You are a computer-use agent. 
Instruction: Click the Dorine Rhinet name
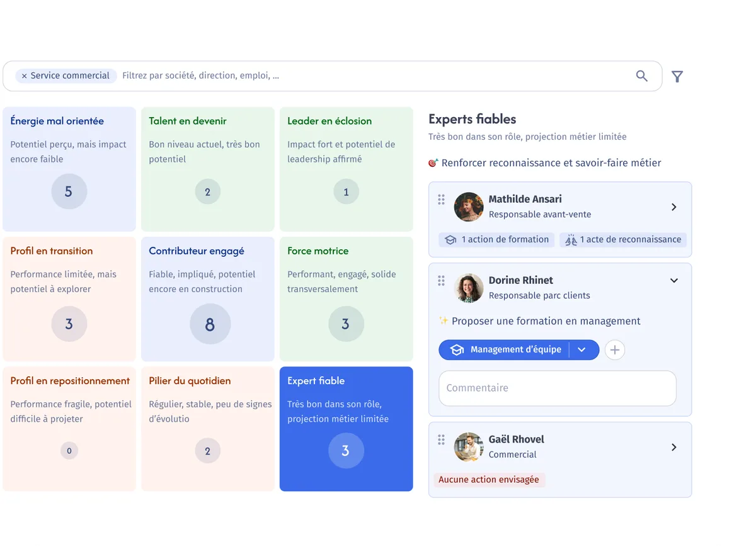(x=521, y=280)
